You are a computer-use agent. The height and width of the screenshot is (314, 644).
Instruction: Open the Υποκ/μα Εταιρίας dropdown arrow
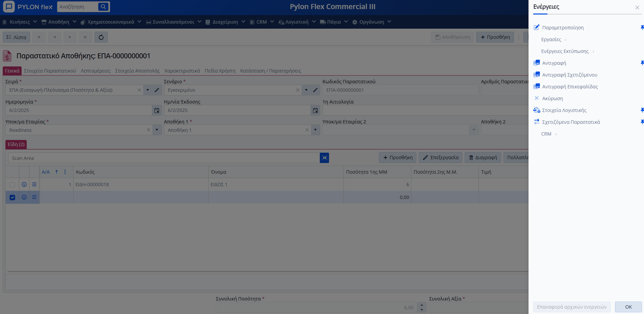(x=157, y=130)
